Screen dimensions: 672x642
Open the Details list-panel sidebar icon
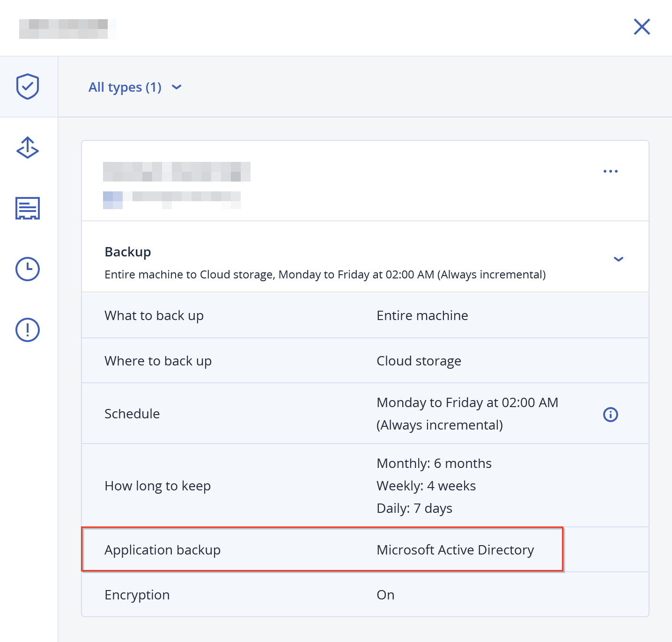tap(28, 208)
